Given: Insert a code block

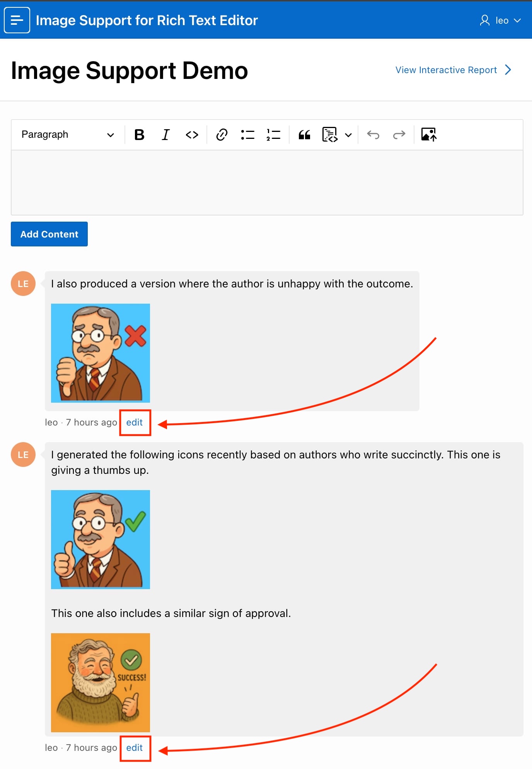Looking at the screenshot, I should [330, 135].
